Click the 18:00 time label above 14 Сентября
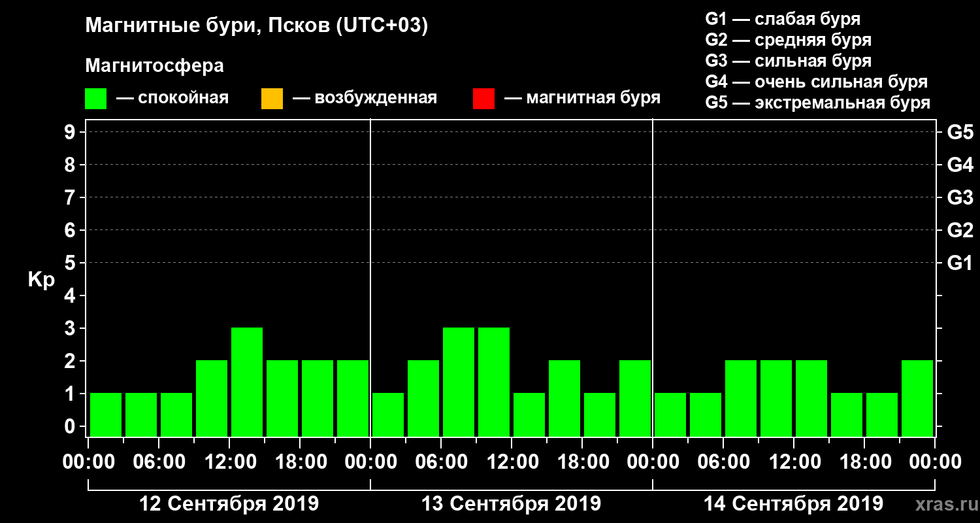Screen dimensions: 980x523 (x=864, y=462)
